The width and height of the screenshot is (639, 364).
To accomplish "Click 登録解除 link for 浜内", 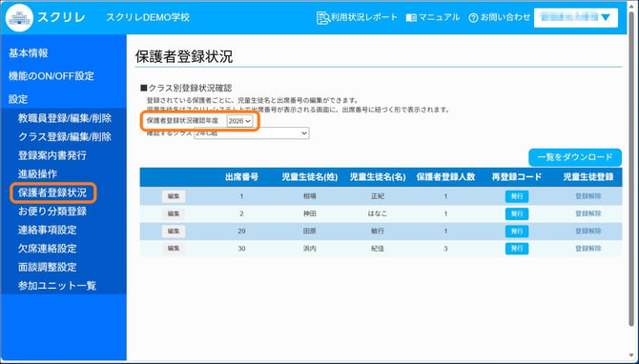I will click(588, 249).
